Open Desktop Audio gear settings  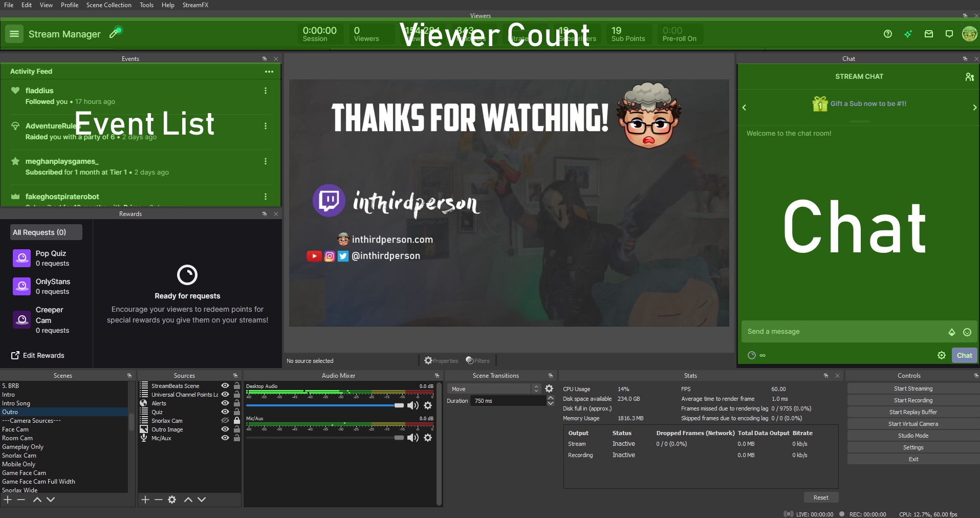click(x=428, y=405)
